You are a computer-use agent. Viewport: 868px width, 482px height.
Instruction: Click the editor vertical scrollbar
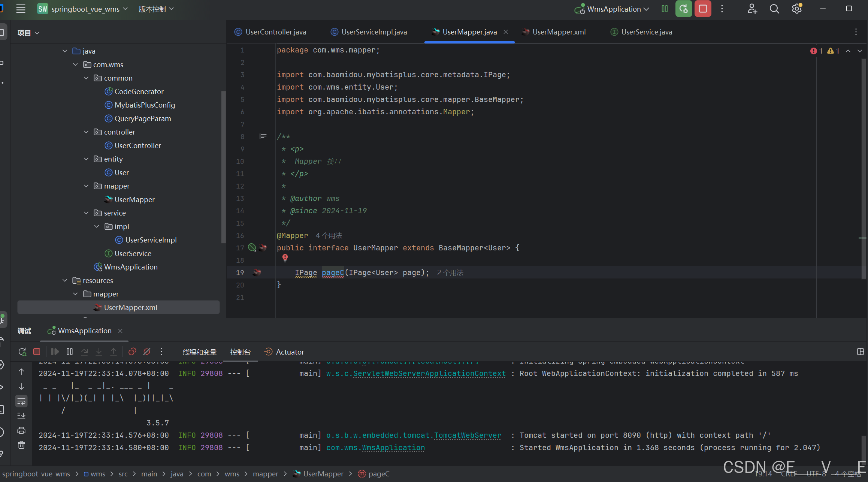pyautogui.click(x=864, y=169)
